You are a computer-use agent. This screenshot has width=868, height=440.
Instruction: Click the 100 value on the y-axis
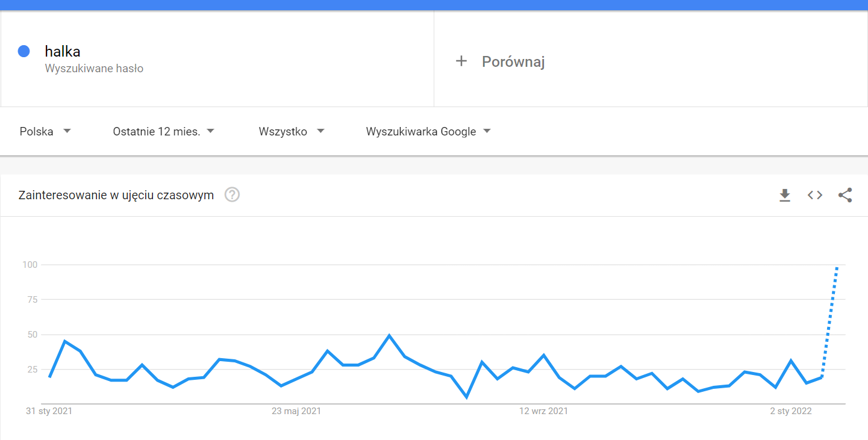pos(30,265)
